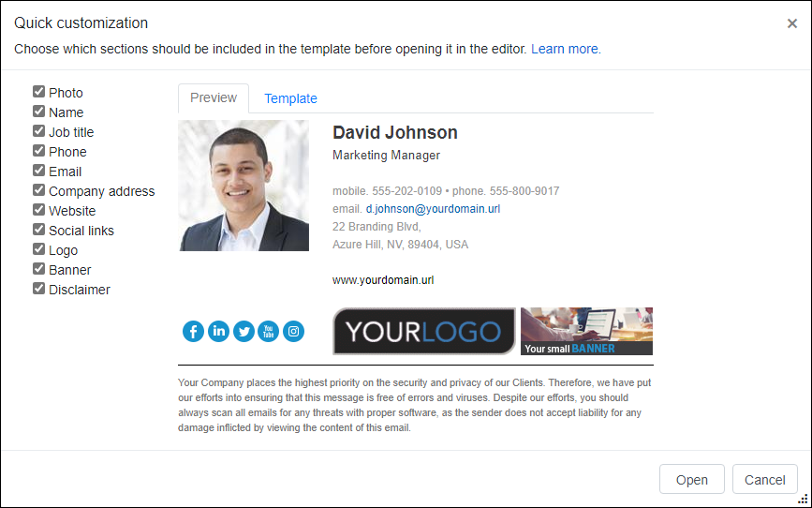Viewport: 812px width, 508px height.
Task: Select the Preview tab
Action: pyautogui.click(x=214, y=98)
